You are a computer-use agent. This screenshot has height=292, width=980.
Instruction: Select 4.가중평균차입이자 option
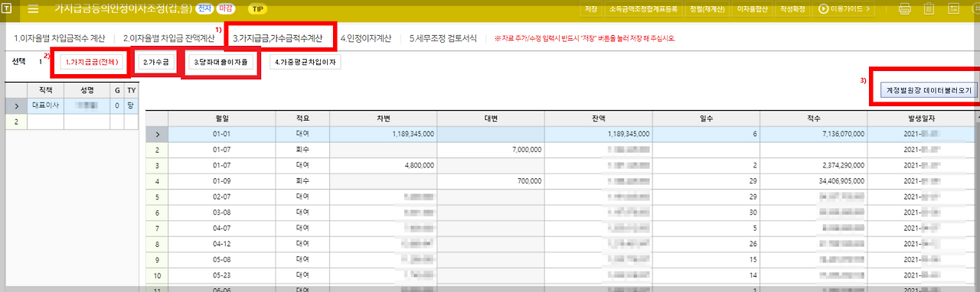(305, 62)
